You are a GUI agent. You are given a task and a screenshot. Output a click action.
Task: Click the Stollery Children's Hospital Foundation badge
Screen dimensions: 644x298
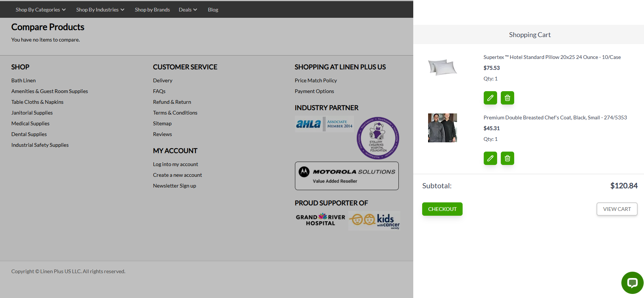[378, 138]
